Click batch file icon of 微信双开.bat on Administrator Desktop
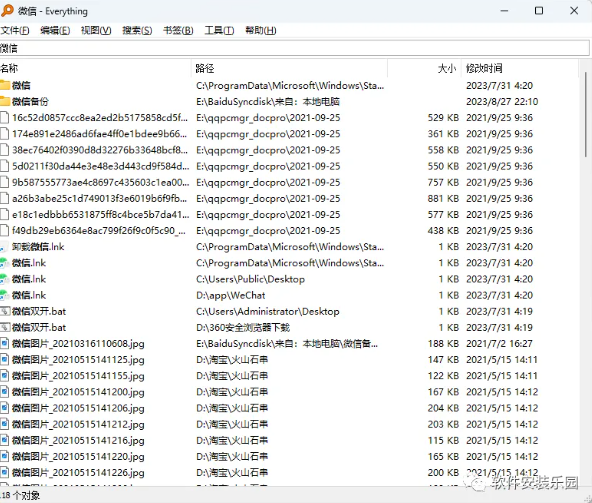The width and height of the screenshot is (592, 503). pyautogui.click(x=5, y=312)
